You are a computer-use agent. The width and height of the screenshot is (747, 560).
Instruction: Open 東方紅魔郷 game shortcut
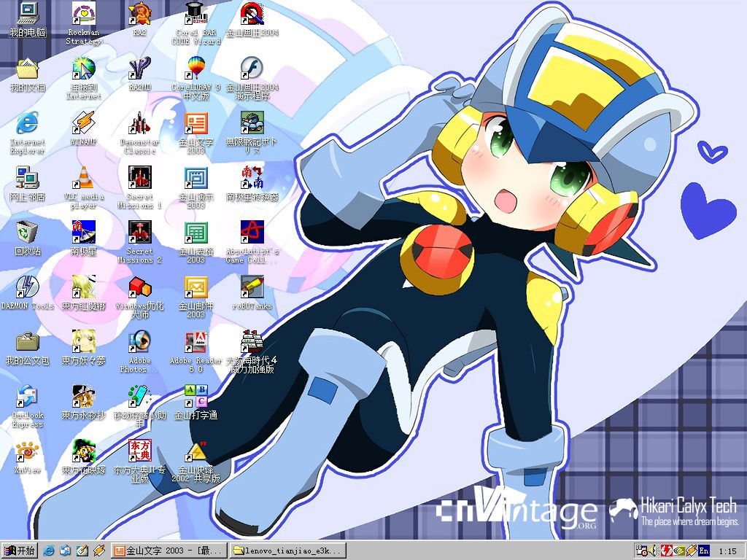(84, 293)
